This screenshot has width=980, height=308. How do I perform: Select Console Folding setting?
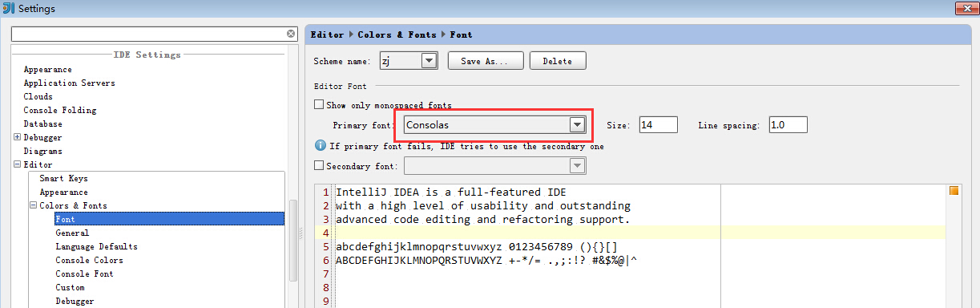(59, 111)
